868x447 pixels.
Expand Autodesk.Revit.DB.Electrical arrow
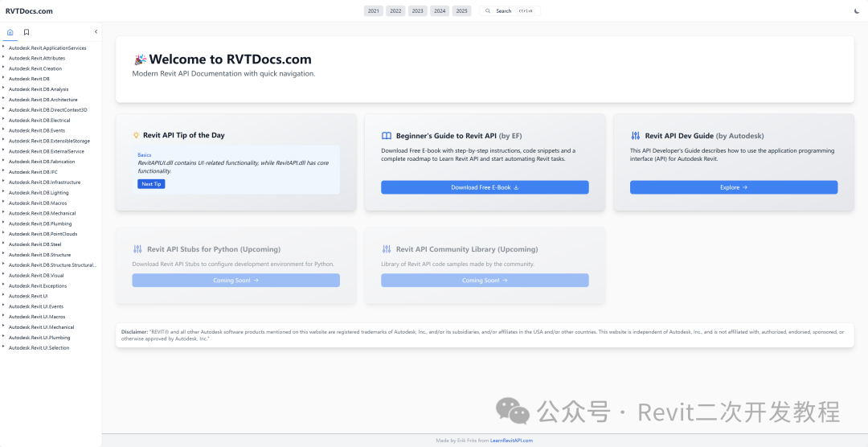pyautogui.click(x=4, y=119)
